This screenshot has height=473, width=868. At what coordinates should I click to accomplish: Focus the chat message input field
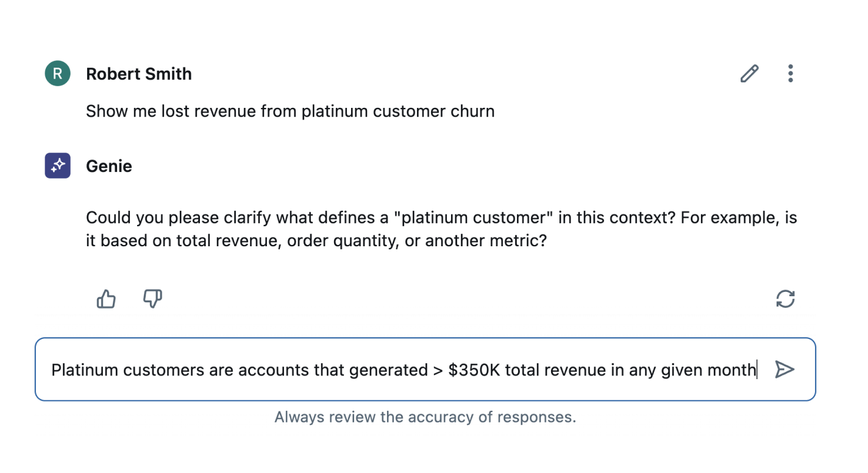[x=402, y=369]
